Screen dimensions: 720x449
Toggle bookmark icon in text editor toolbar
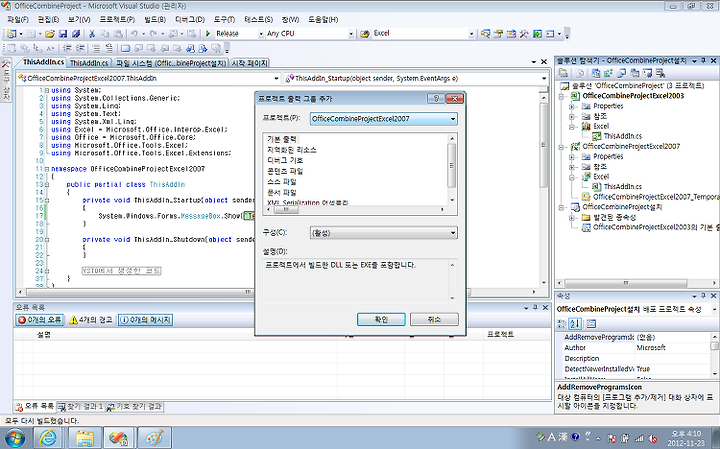click(125, 48)
